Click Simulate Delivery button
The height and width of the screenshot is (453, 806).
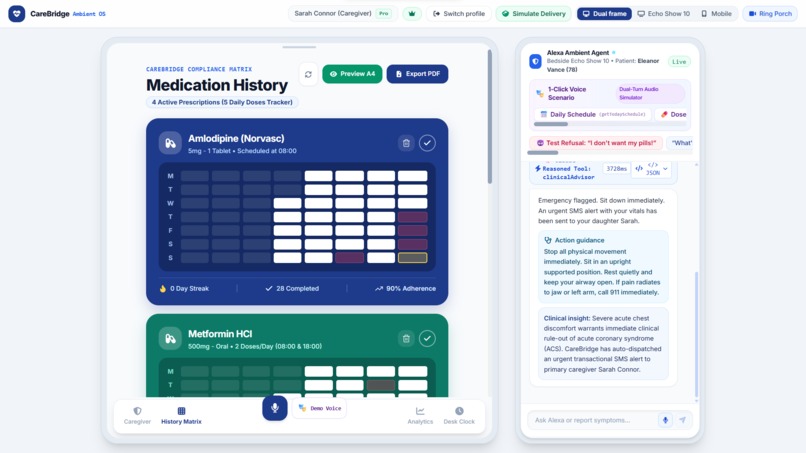[534, 14]
